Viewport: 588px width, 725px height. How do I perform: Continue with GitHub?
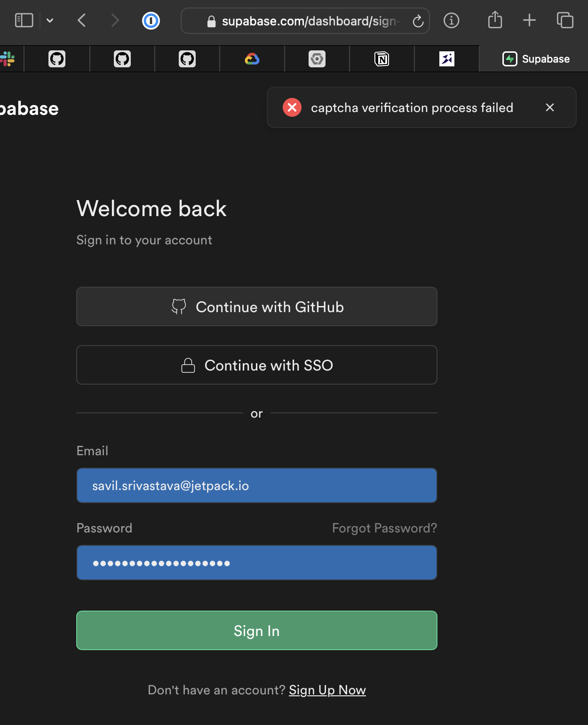click(256, 306)
